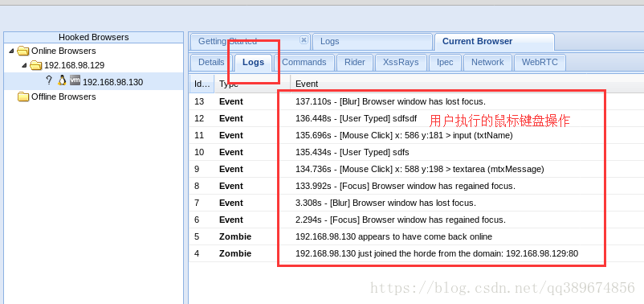The height and width of the screenshot is (304, 644).
Task: Select the Current Browser tab
Action: [494, 42]
